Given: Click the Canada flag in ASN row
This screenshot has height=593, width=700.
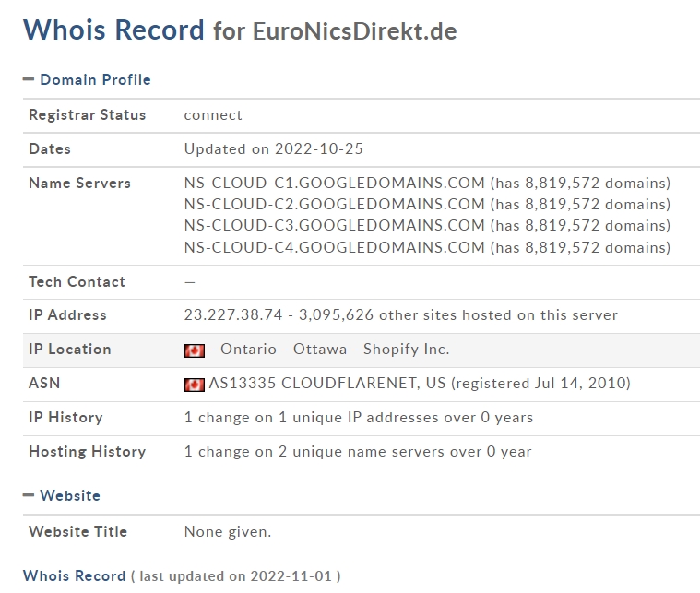Looking at the screenshot, I should [195, 385].
